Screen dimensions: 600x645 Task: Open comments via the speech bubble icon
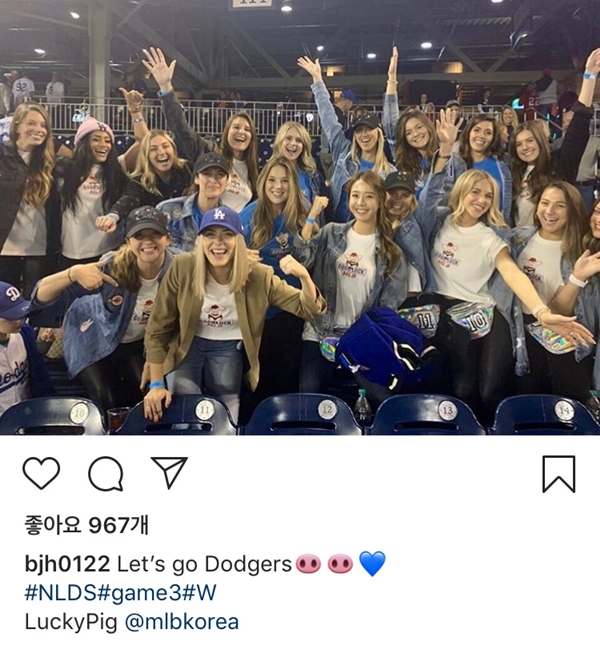pos(106,473)
